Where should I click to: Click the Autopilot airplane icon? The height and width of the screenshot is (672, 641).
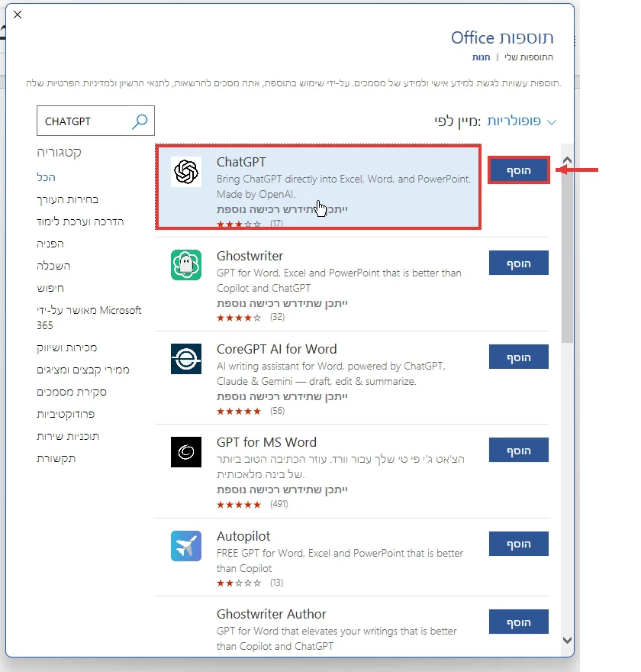coord(186,546)
